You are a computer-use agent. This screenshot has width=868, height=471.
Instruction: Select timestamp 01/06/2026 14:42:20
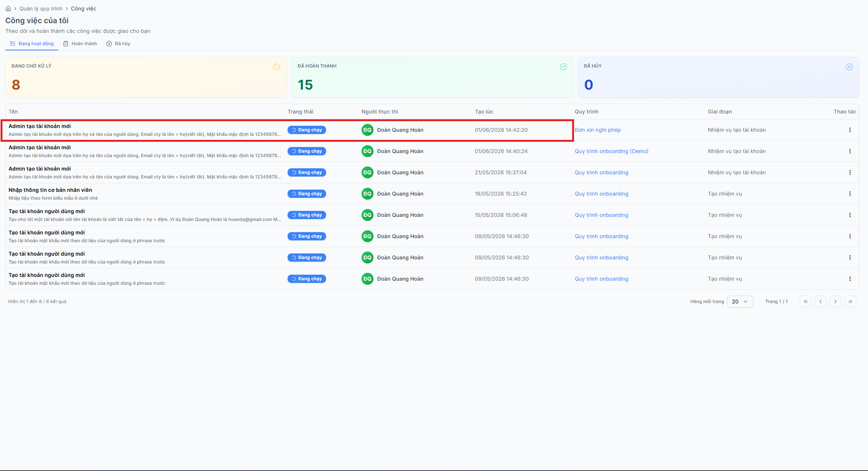501,130
